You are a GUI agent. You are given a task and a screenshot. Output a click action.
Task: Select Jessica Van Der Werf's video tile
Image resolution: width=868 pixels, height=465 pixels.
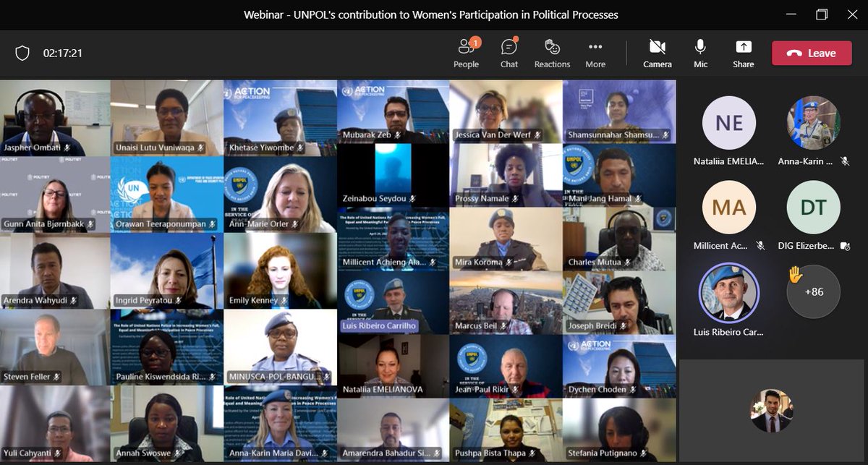pos(506,111)
